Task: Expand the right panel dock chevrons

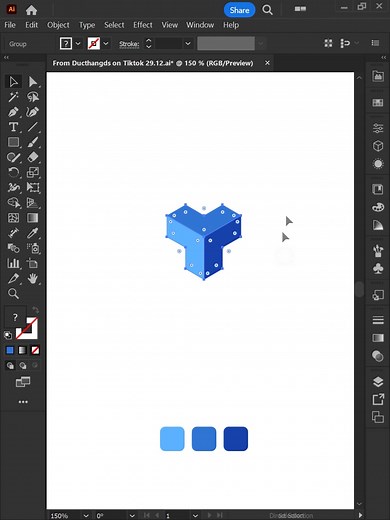Action: click(383, 57)
